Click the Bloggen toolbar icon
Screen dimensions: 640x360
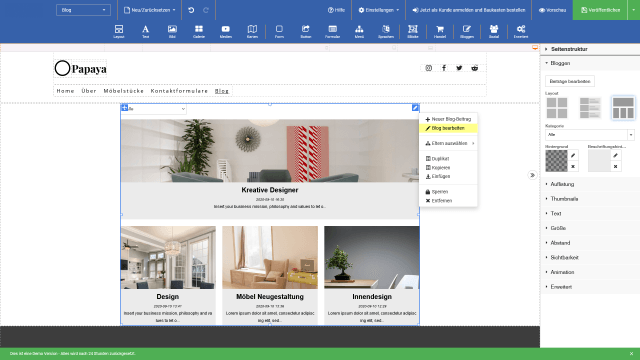[467, 31]
